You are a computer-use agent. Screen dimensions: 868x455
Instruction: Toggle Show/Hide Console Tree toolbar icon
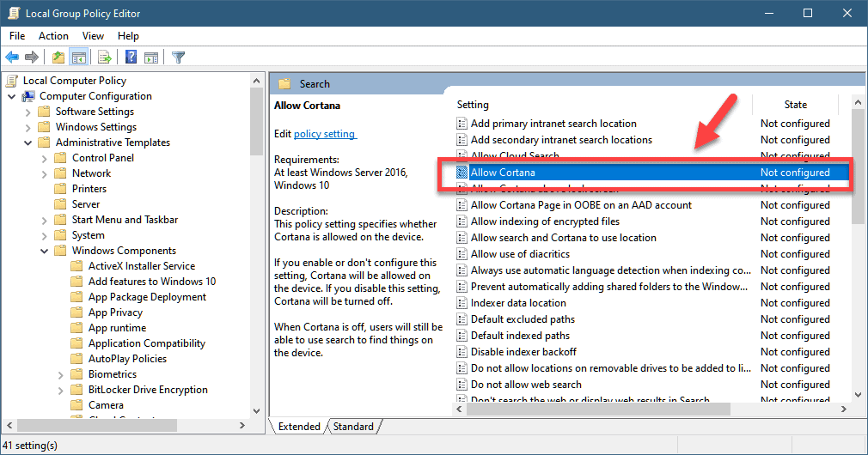[79, 57]
